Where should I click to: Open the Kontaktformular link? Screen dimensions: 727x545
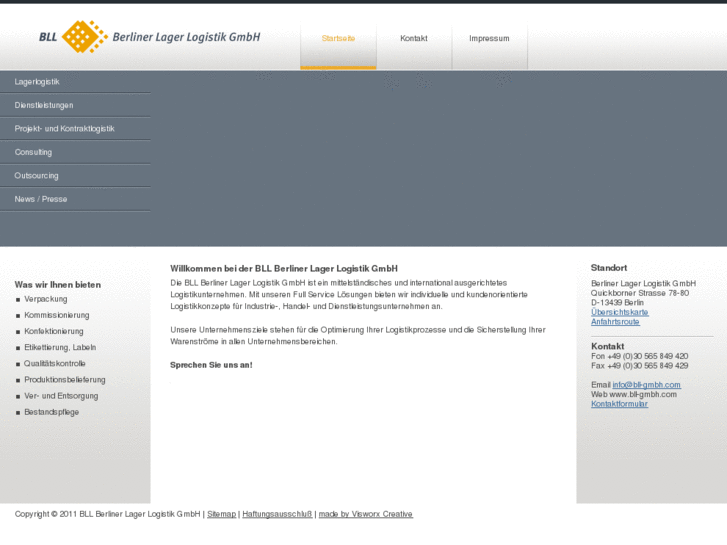click(x=619, y=404)
